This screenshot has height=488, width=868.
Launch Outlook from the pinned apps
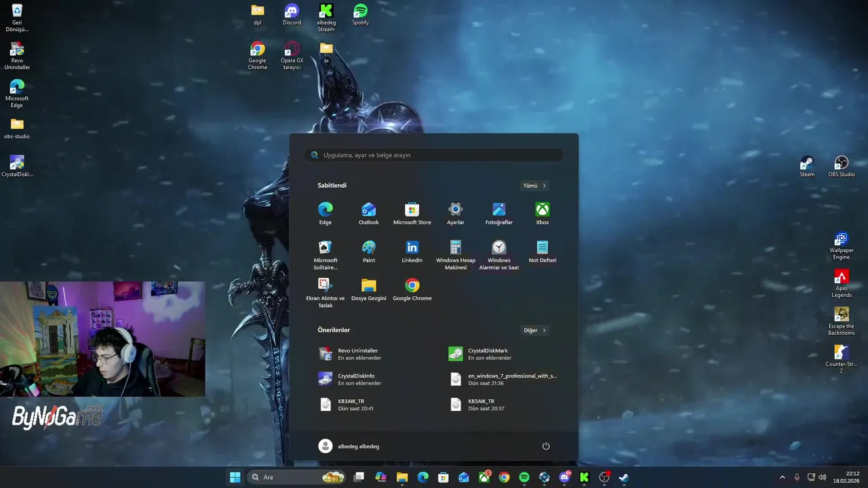click(369, 213)
